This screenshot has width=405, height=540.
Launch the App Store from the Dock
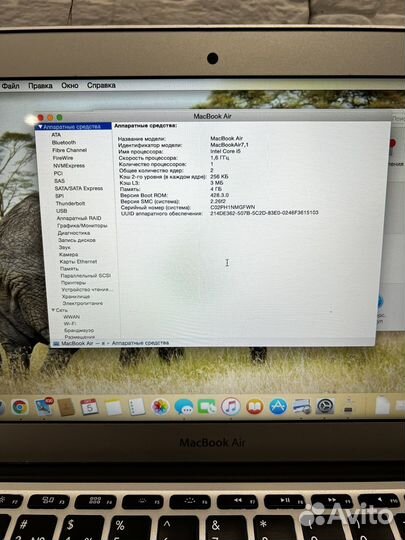278,407
